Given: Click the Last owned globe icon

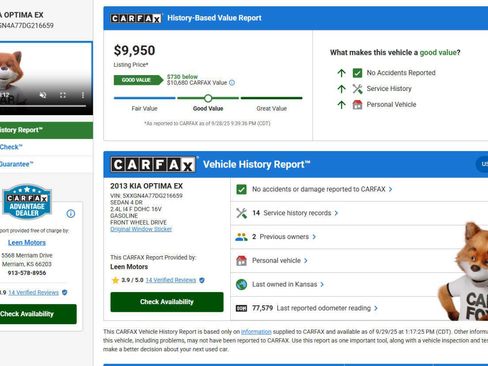Looking at the screenshot, I should pos(241,284).
